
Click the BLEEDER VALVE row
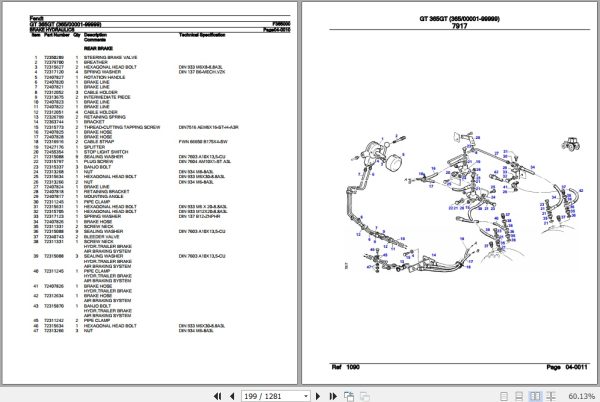[x=76, y=236]
